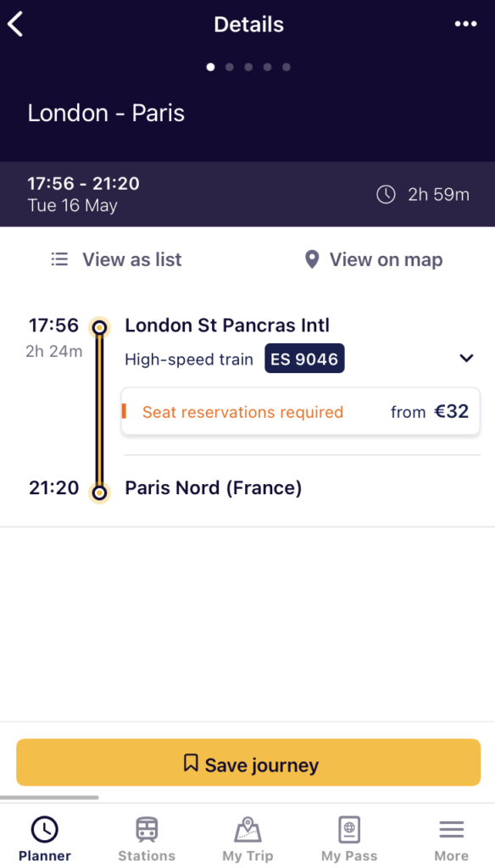Select London St Pancras Intl station
The width and height of the screenshot is (495, 868).
pos(227,325)
